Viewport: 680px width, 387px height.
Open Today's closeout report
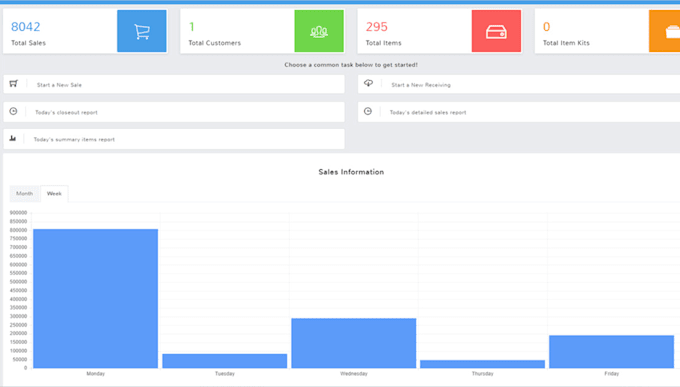(174, 112)
